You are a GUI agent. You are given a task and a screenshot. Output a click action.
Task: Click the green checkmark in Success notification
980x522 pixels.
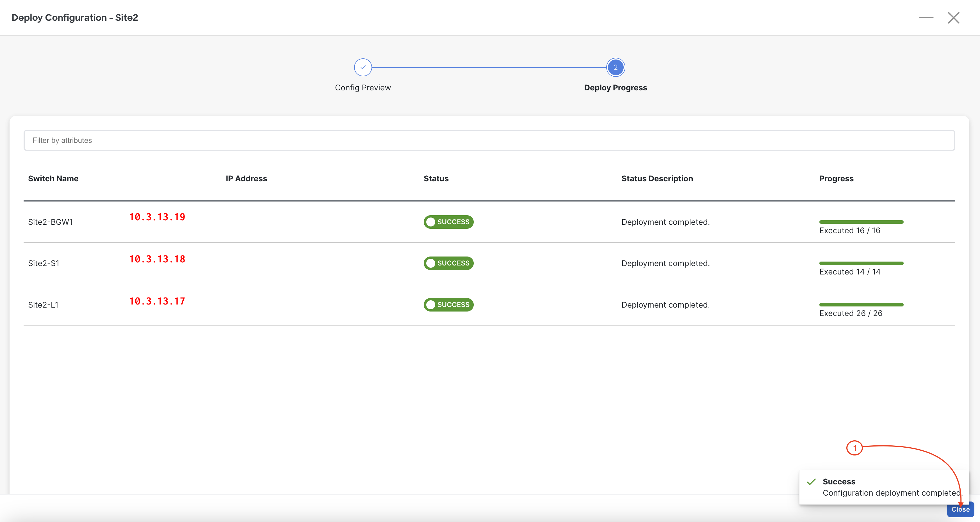click(x=811, y=482)
